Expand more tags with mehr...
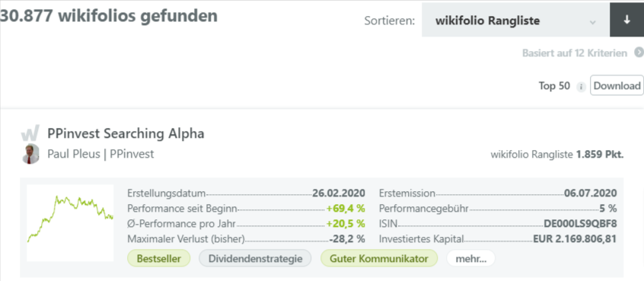The height and width of the screenshot is (281, 644). pos(470,258)
